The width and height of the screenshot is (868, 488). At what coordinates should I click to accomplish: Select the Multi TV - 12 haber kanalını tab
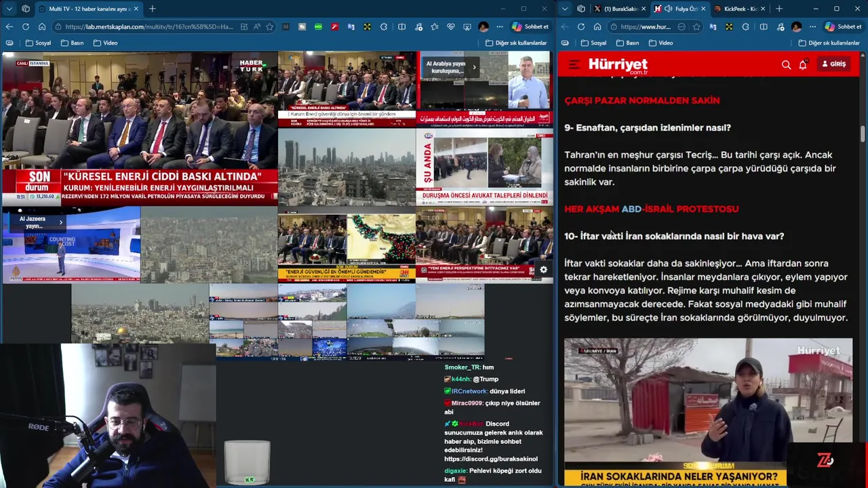pos(88,9)
